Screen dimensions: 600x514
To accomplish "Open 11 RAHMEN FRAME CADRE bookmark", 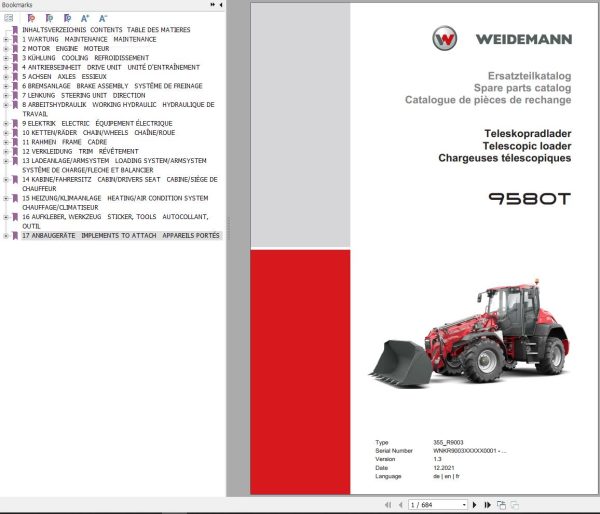I will coord(64,142).
